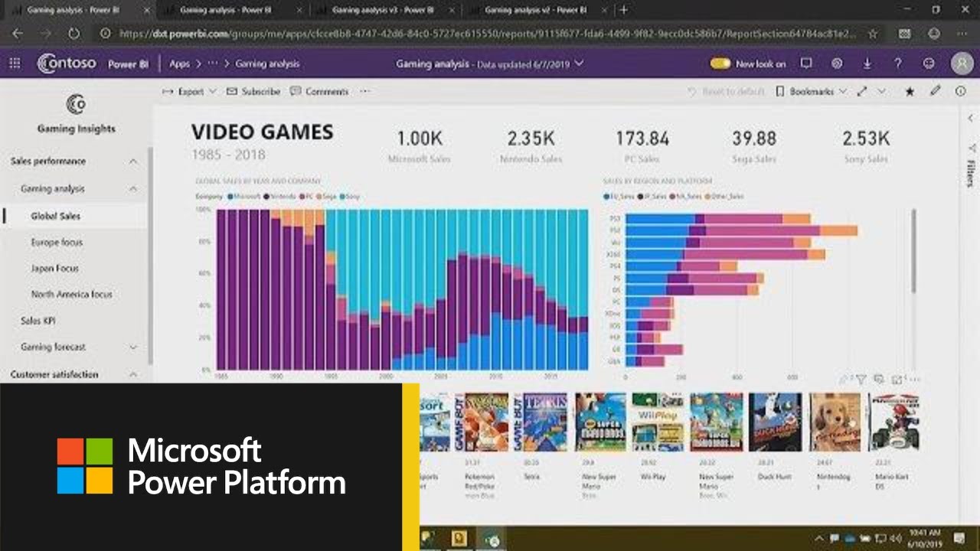Image resolution: width=980 pixels, height=551 pixels.
Task: Click the browser favorite star in address bar
Action: [x=873, y=34]
